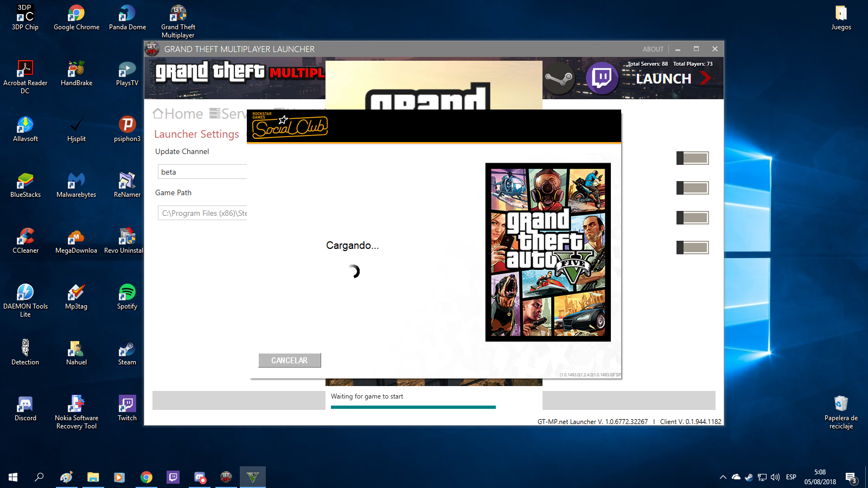Click the Waiting for game to start progress bar

[413, 407]
